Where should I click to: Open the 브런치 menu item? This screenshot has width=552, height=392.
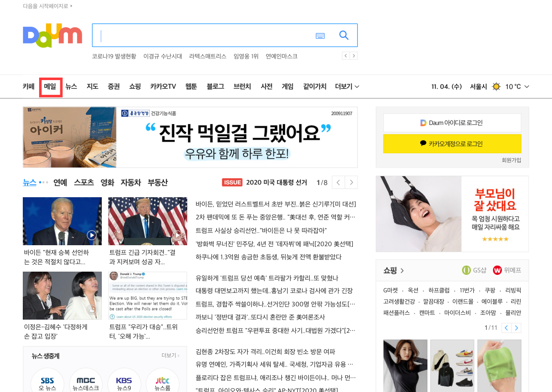(242, 87)
